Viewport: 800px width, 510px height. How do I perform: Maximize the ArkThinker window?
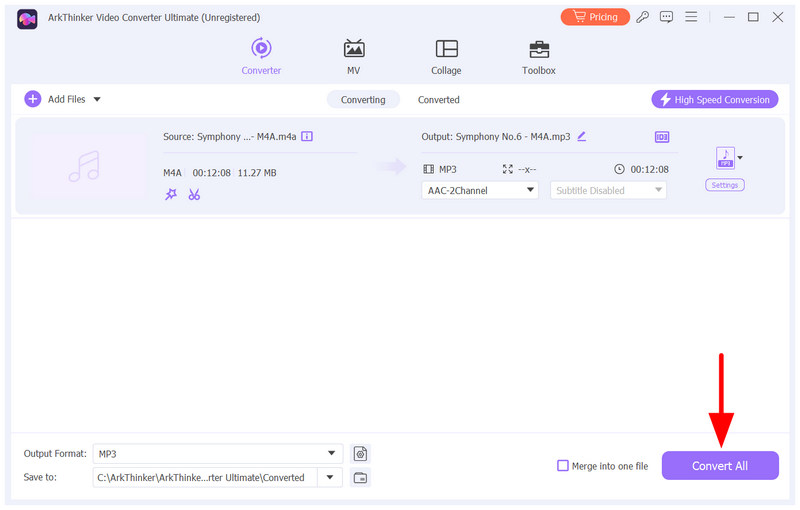point(753,17)
